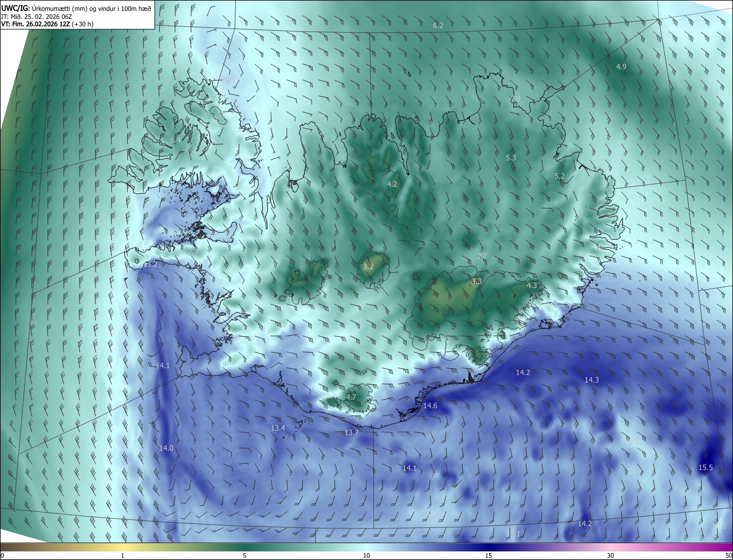
Task: Pick the 5.2 value label
Action: pos(559,176)
